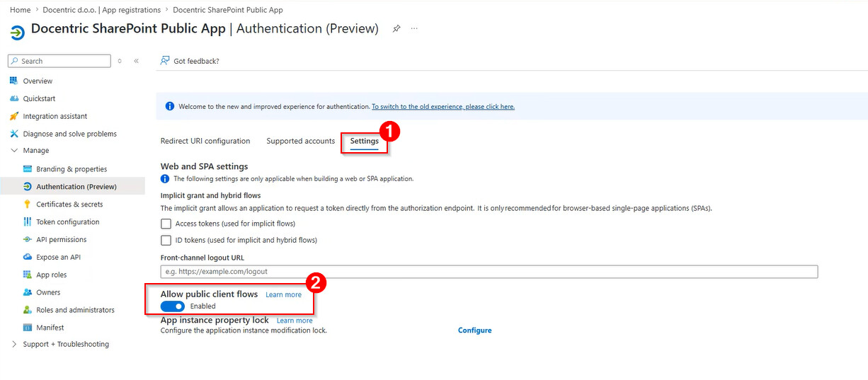
Task: Toggle the sort arrows beside search box
Action: pos(120,61)
